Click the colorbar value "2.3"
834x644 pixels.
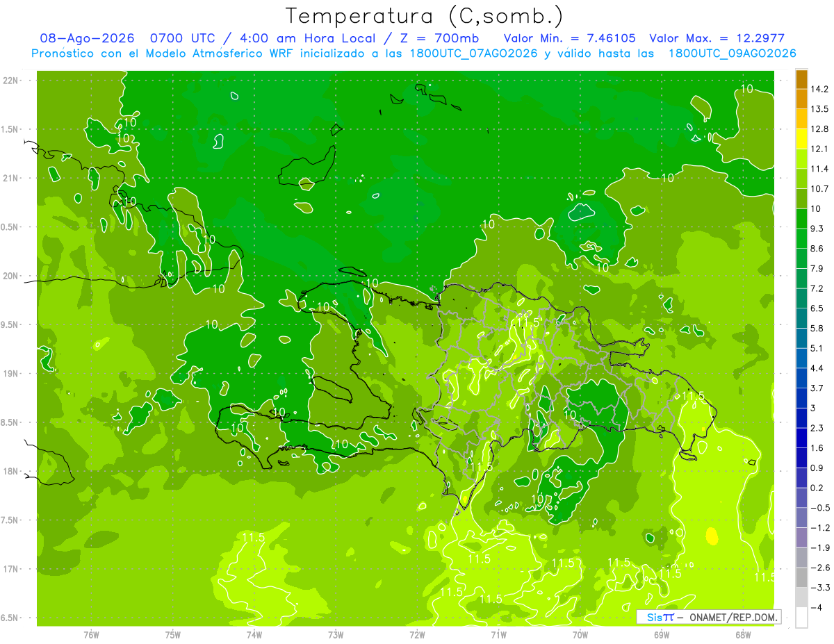(817, 428)
